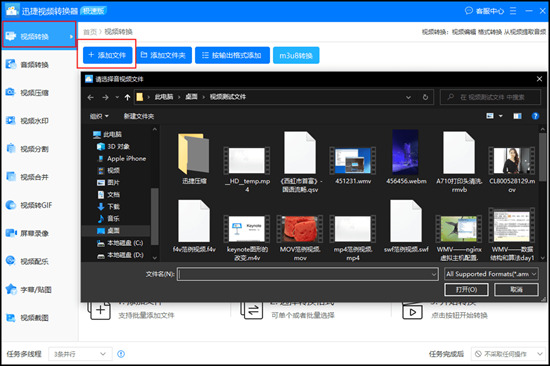Select 本地磁盘 (C:) in the tree
Image resolution: width=550 pixels, height=366 pixels.
[x=120, y=243]
